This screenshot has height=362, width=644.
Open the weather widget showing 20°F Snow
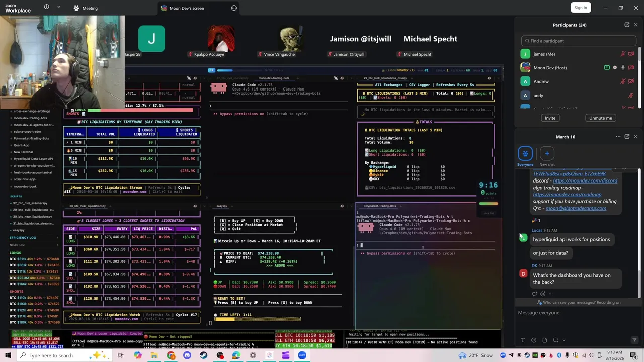point(476,355)
